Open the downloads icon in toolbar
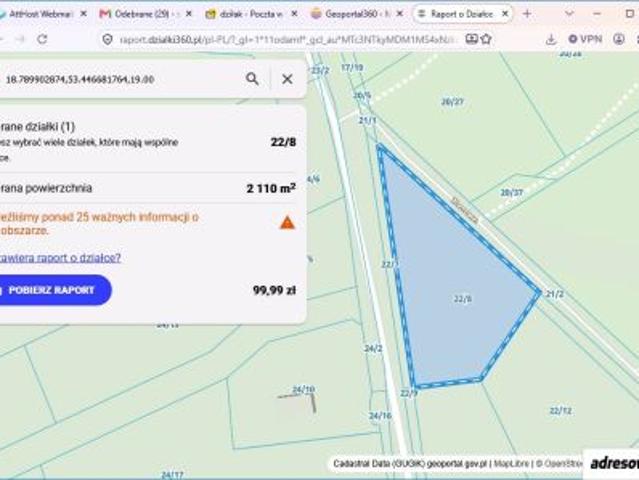The height and width of the screenshot is (480, 639). click(551, 39)
